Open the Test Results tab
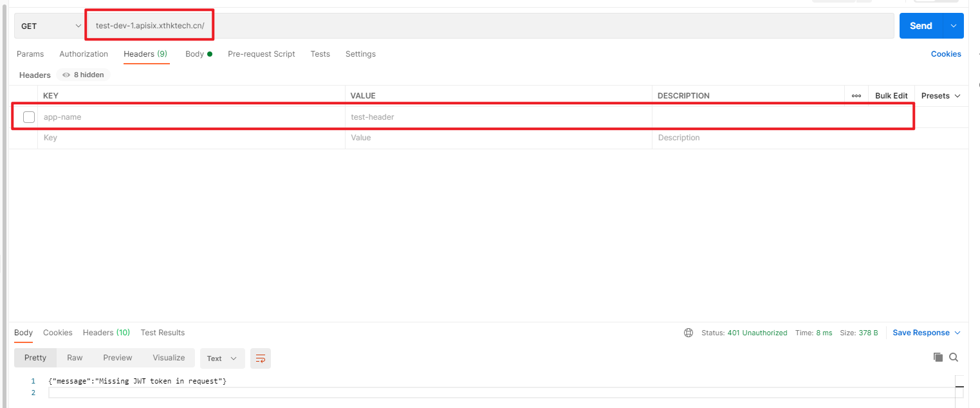The height and width of the screenshot is (408, 980). click(163, 333)
